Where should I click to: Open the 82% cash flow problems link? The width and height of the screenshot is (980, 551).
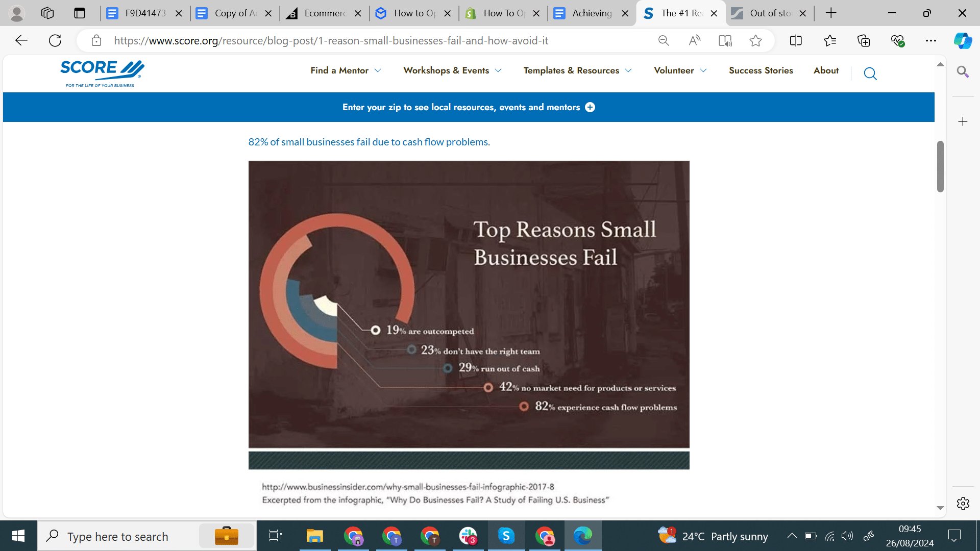point(368,142)
